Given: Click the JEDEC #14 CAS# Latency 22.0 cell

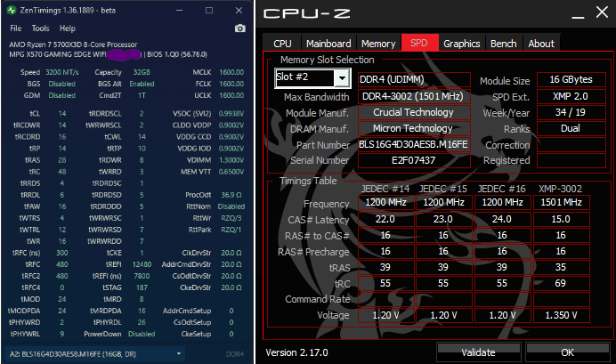Looking at the screenshot, I should 385,219.
